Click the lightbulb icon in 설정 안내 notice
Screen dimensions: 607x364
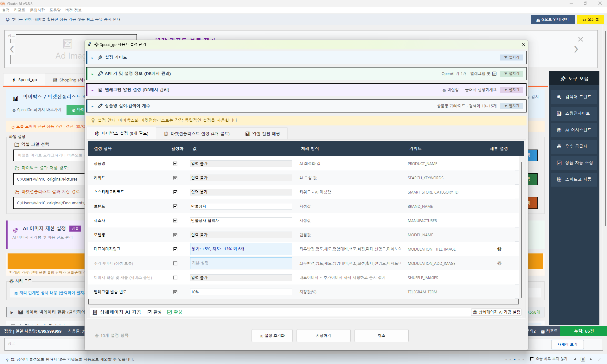(93, 120)
